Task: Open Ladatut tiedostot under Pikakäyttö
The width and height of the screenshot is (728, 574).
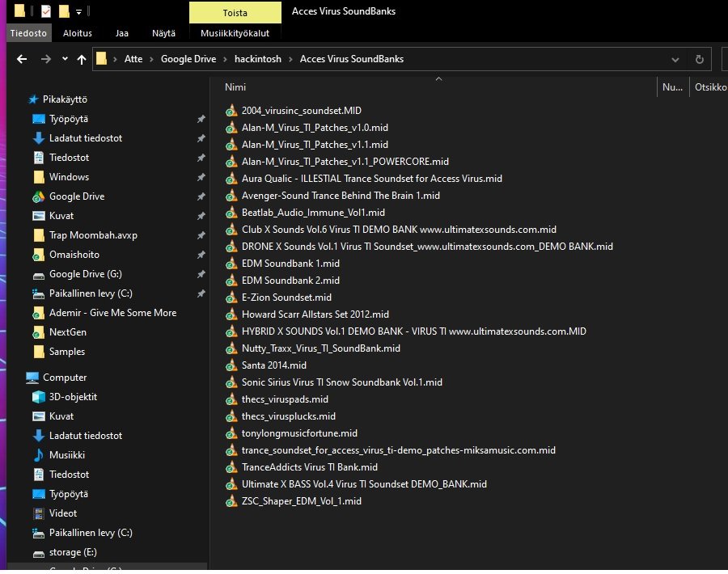Action: 86,138
